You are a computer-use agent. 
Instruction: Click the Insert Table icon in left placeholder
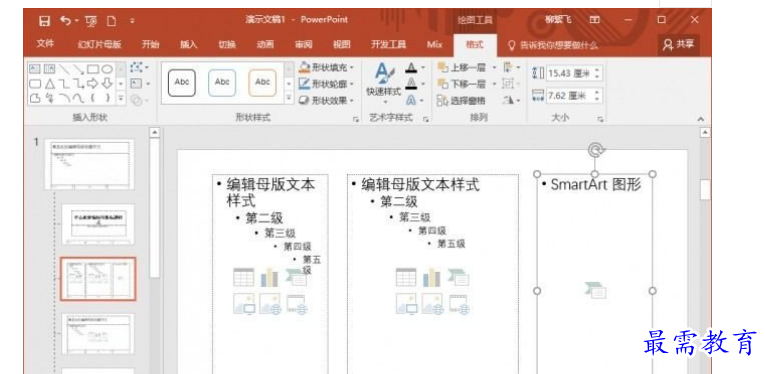point(243,276)
